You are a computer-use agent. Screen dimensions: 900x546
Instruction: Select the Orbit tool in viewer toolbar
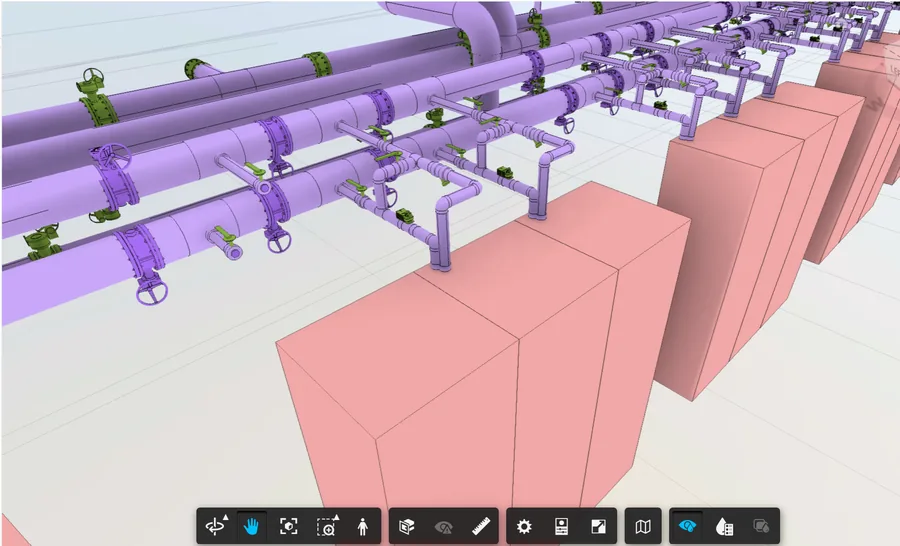pyautogui.click(x=215, y=526)
